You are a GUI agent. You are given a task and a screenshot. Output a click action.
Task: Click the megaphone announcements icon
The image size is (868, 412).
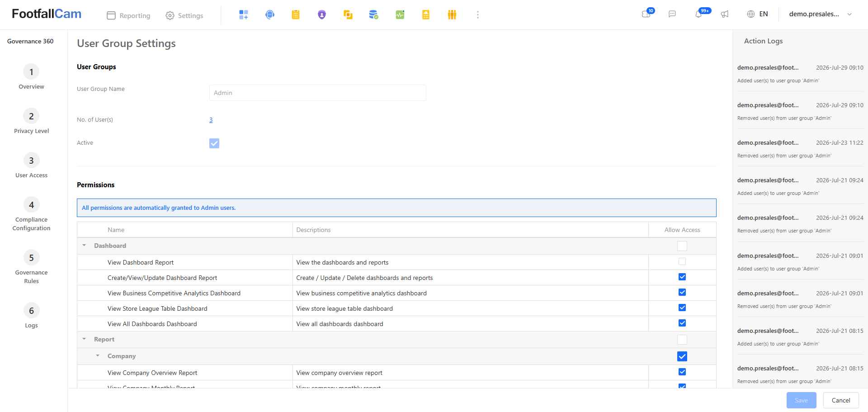coord(725,14)
